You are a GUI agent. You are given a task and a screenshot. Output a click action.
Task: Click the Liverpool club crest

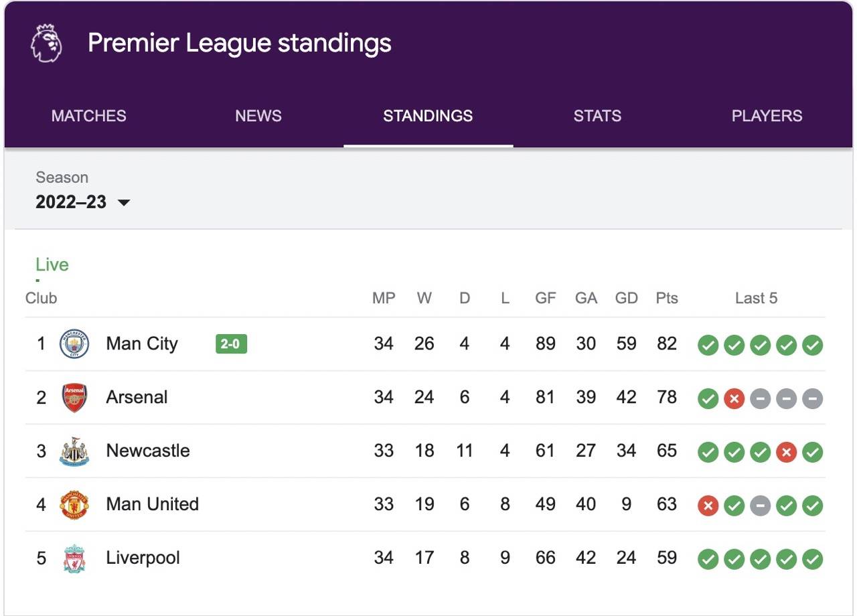(x=74, y=558)
